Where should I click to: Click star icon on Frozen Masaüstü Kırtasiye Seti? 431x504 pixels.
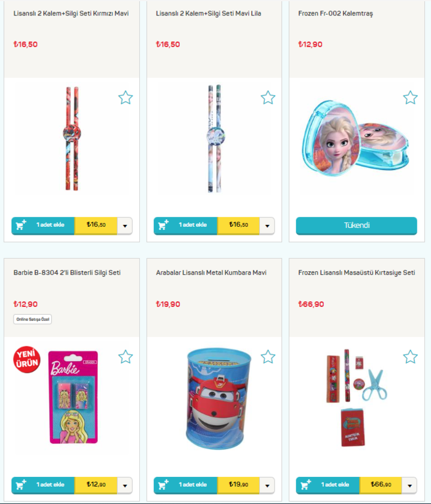pos(410,357)
